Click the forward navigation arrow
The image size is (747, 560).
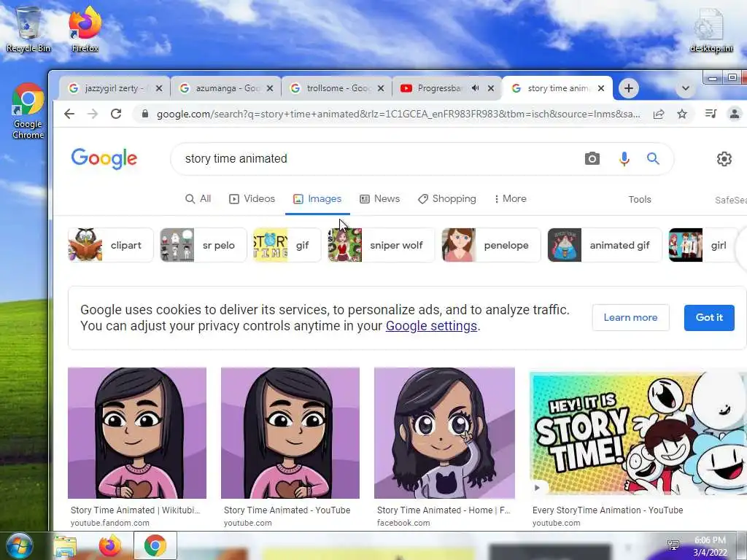93,114
